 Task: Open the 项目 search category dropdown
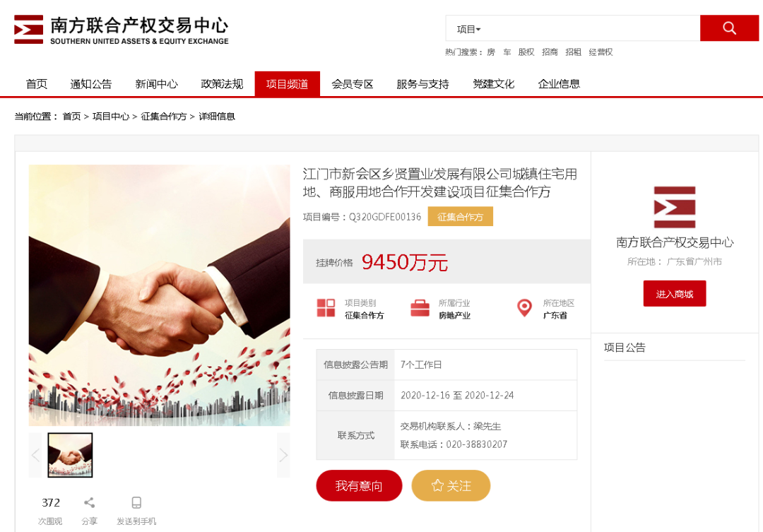click(468, 29)
